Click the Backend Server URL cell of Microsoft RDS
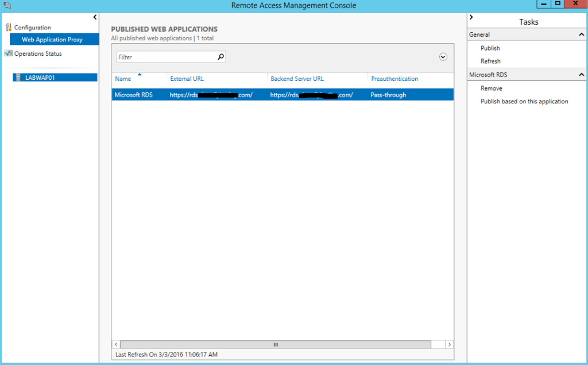This screenshot has width=588, height=365. click(311, 95)
